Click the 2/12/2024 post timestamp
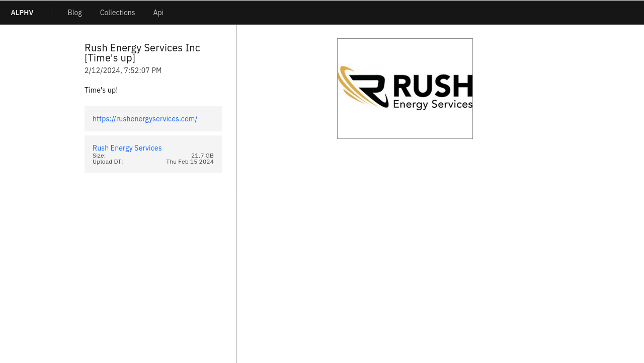The height and width of the screenshot is (363, 644). [x=123, y=70]
